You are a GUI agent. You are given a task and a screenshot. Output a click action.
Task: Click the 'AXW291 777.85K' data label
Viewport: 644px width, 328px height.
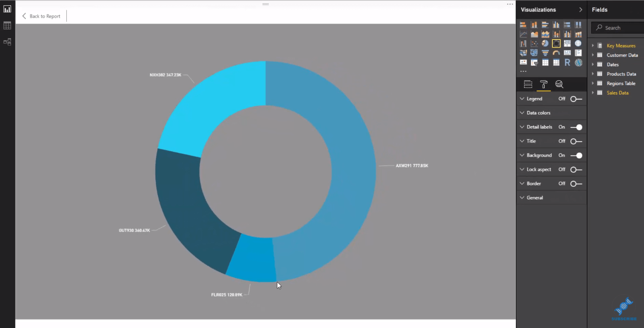point(412,166)
